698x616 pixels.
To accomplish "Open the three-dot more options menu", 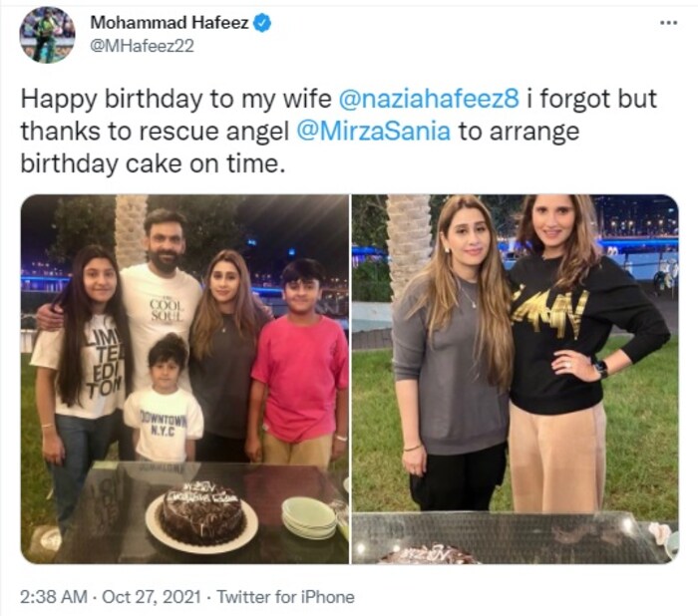I will point(669,23).
